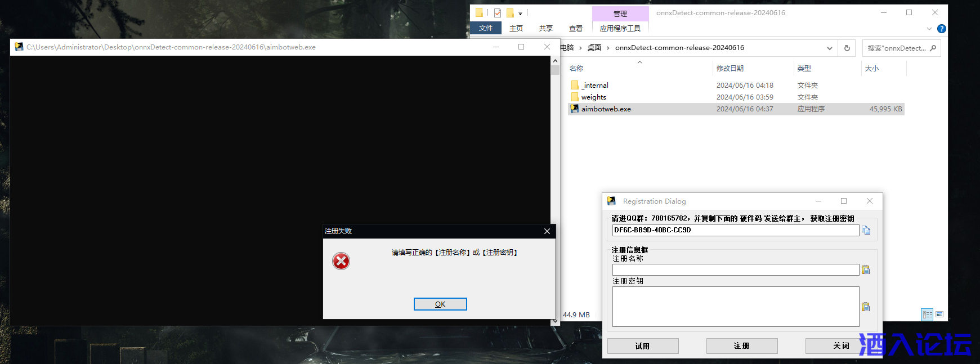980x364 pixels.
Task: Click the search magnifier in Explorer search box
Action: pos(933,48)
